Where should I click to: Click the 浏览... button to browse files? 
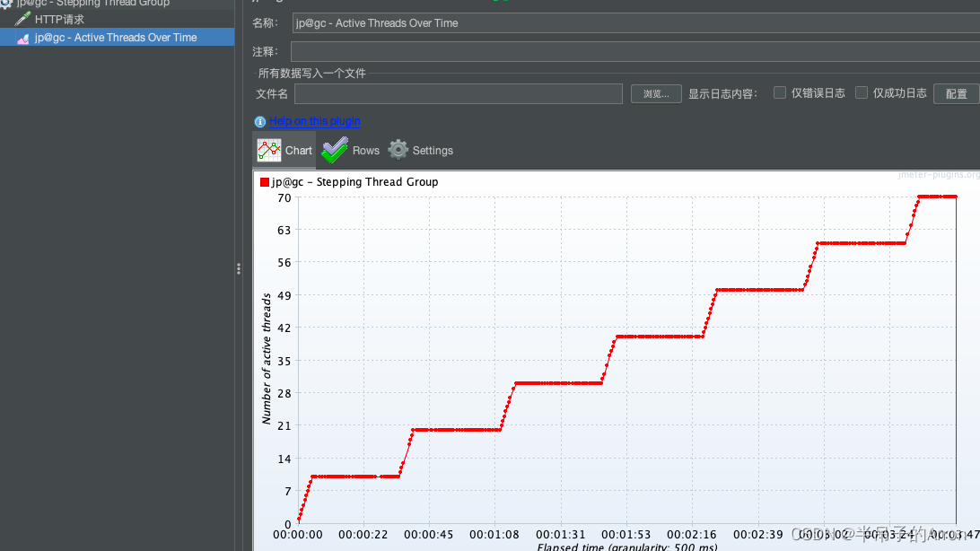click(x=655, y=93)
